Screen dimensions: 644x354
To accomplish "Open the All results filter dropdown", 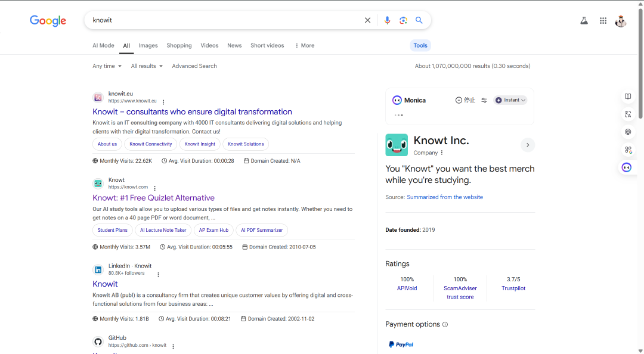I will (147, 66).
